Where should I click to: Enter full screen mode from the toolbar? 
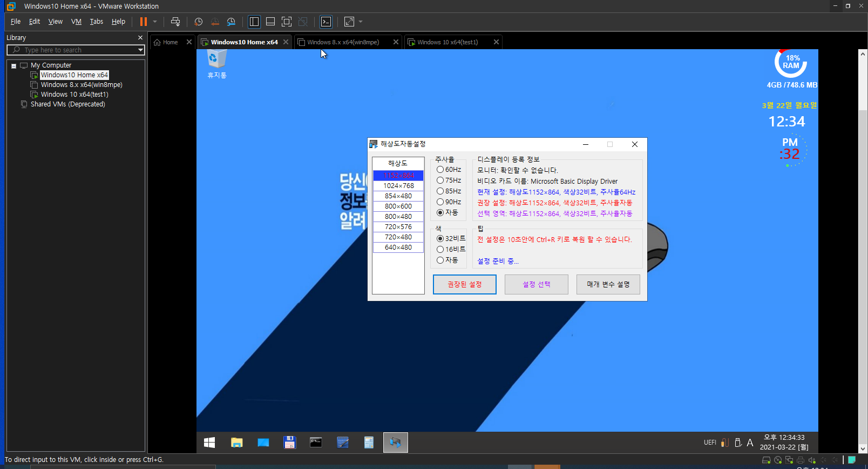(287, 22)
